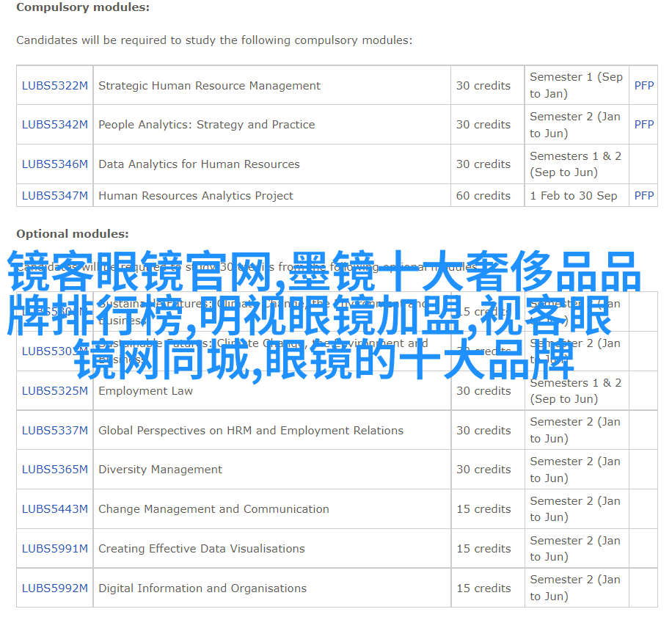This screenshot has height=620, width=672.
Task: Select 'Change Management and Communication' module title
Action: (x=214, y=508)
